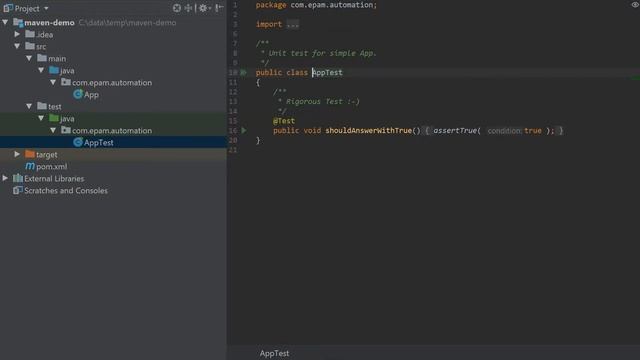Image resolution: width=640 pixels, height=360 pixels.
Task: Expand the folded method body braces
Action: [x=427, y=131]
